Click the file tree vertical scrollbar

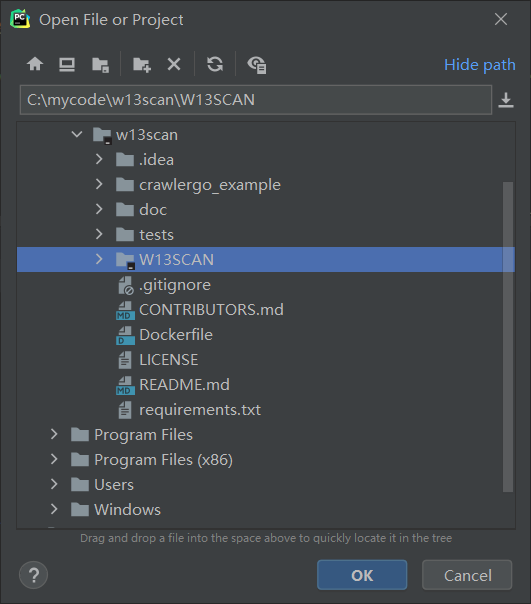(508, 337)
